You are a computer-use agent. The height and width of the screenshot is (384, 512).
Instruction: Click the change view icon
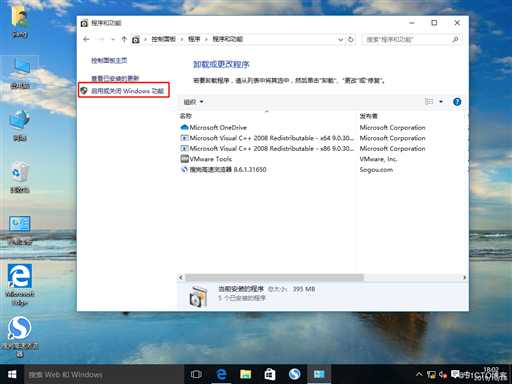click(429, 101)
